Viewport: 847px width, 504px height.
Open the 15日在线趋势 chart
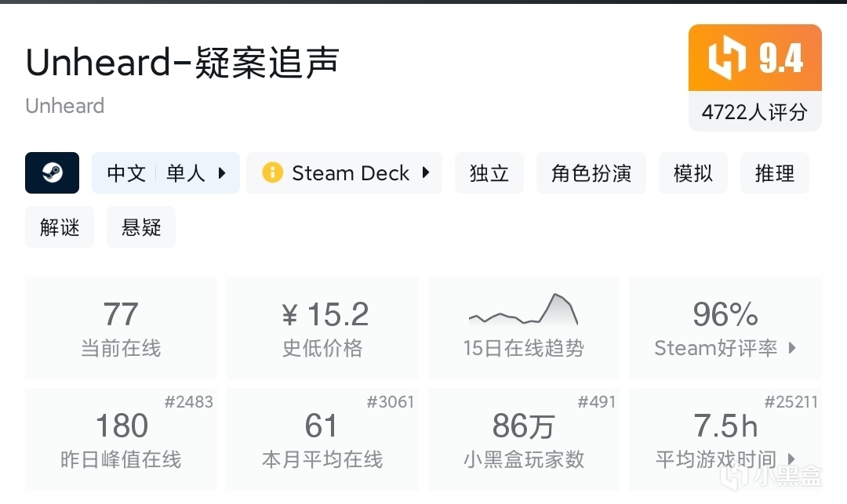click(x=524, y=328)
